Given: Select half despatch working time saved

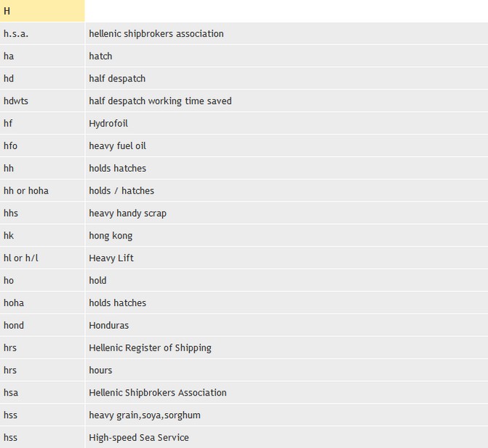Looking at the screenshot, I should tap(160, 101).
